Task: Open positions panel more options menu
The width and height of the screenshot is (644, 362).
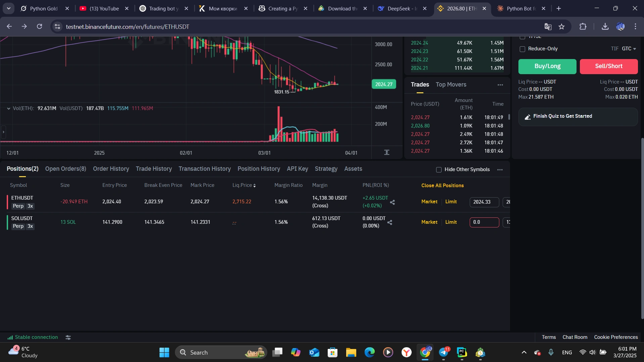Action: point(500,170)
